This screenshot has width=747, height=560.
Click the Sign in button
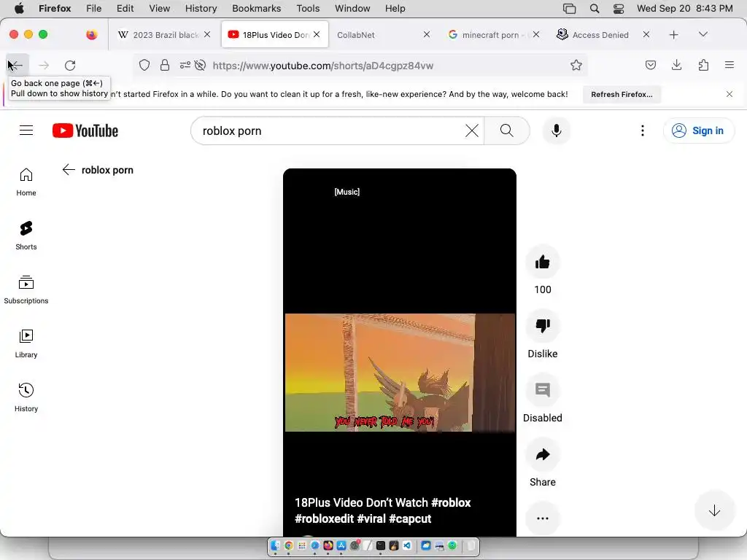pos(698,131)
